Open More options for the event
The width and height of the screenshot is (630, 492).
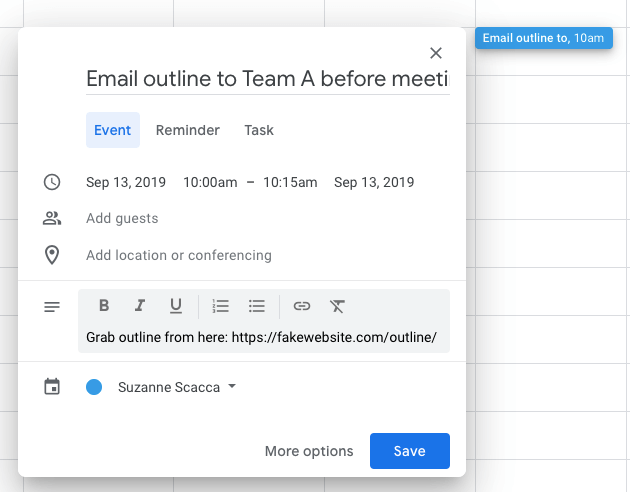click(309, 451)
